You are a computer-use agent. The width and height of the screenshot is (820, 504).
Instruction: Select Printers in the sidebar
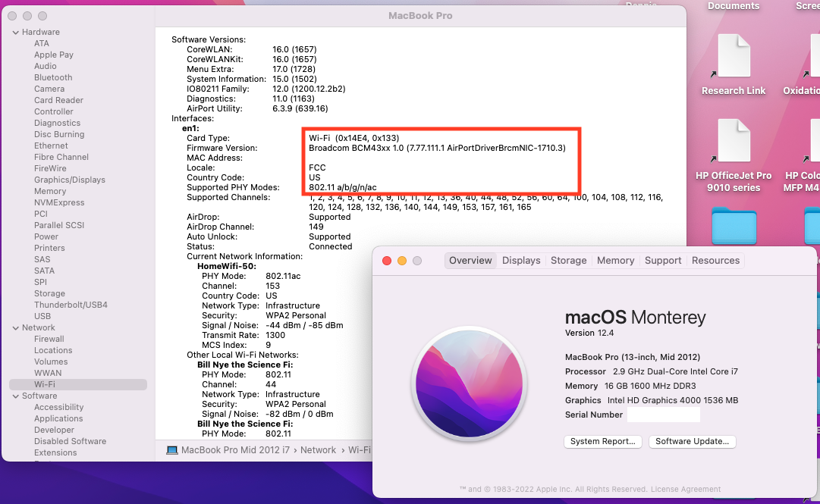click(49, 249)
